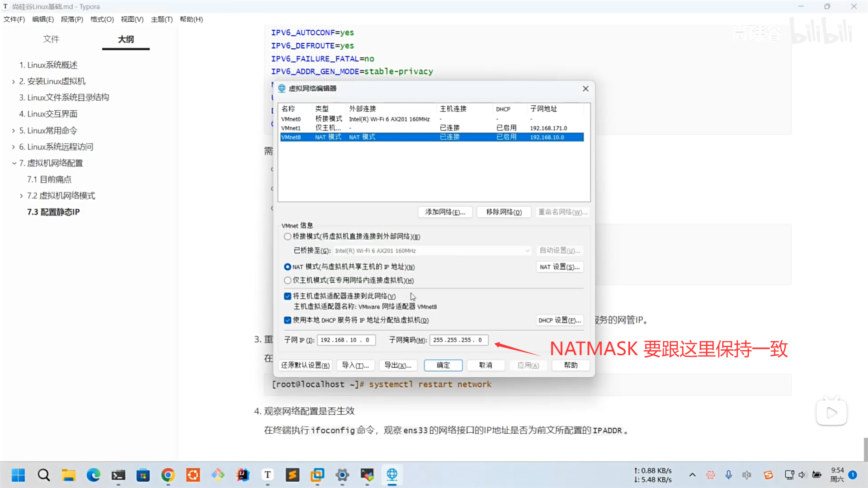This screenshot has width=868, height=488.
Task: Click the Typora taskbar icon
Action: tap(268, 475)
